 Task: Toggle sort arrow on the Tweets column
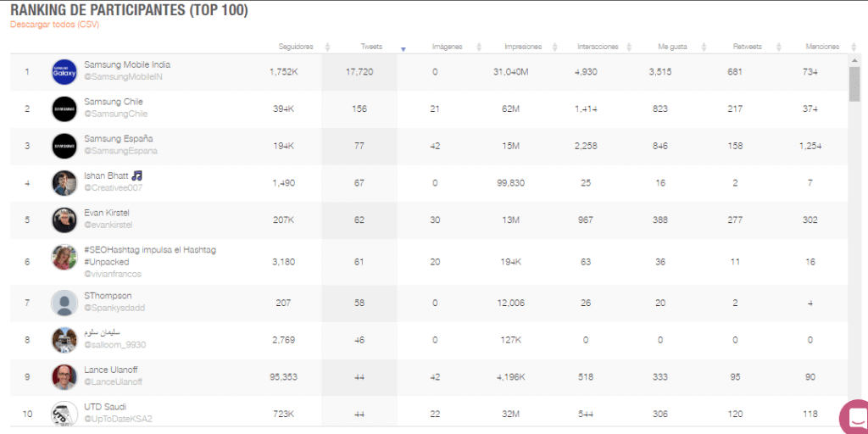pyautogui.click(x=403, y=49)
